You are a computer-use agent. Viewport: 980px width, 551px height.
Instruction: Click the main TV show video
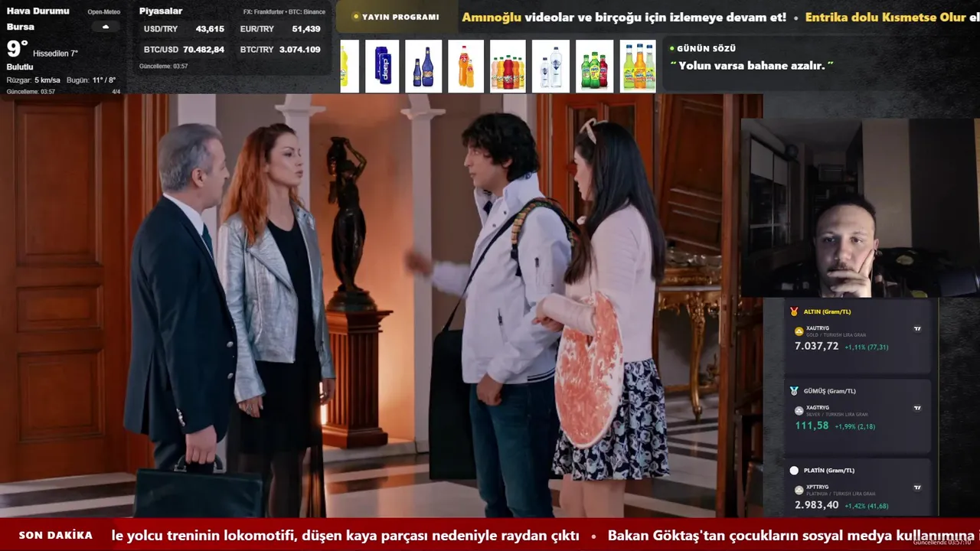click(381, 305)
